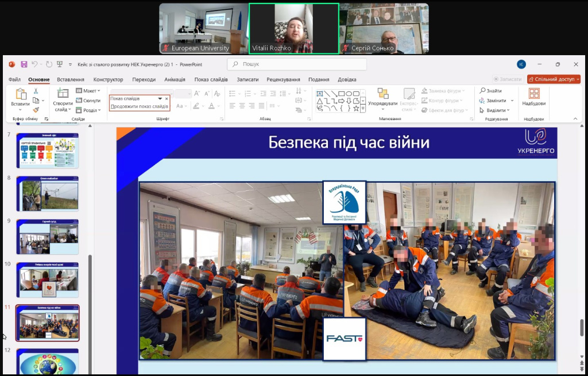The height and width of the screenshot is (376, 588).
Task: Click the Спільний доступ share button
Action: pos(554,79)
